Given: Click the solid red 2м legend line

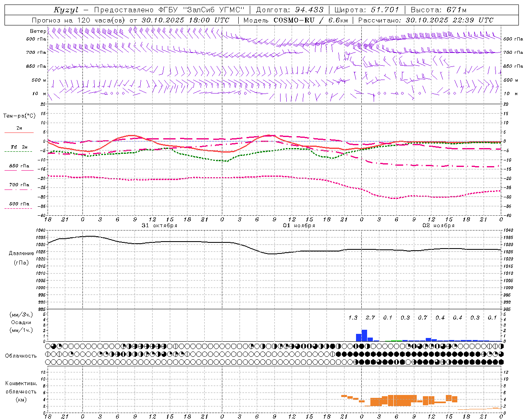Looking at the screenshot, I should pyautogui.click(x=19, y=133).
